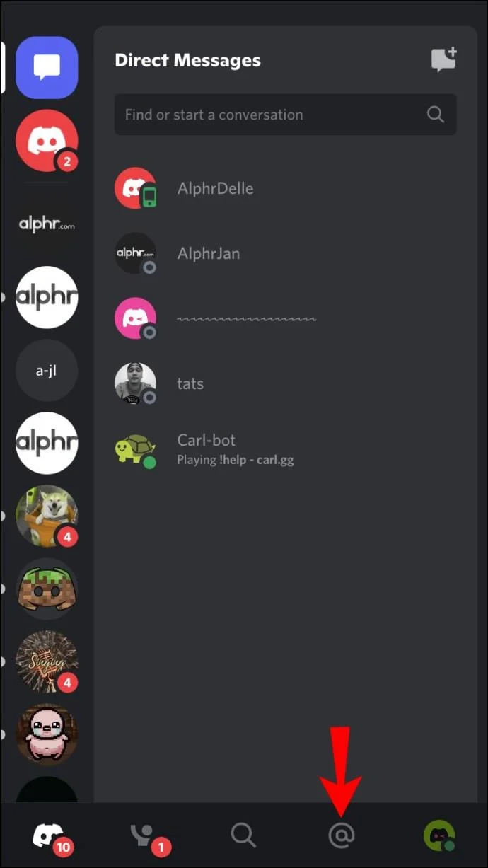Select the Direct Messages chat bubble icon
The image size is (488, 868).
[x=47, y=68]
